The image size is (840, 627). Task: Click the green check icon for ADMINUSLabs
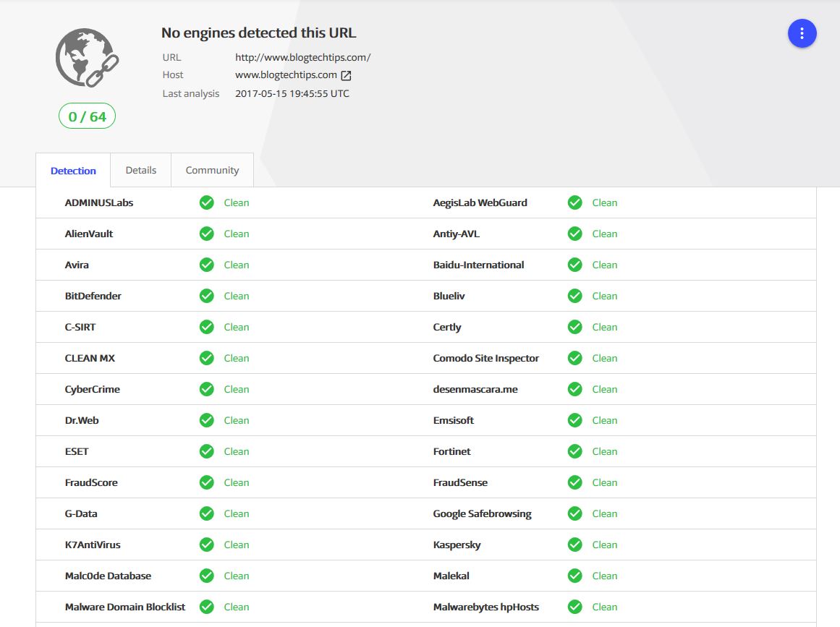tap(207, 203)
